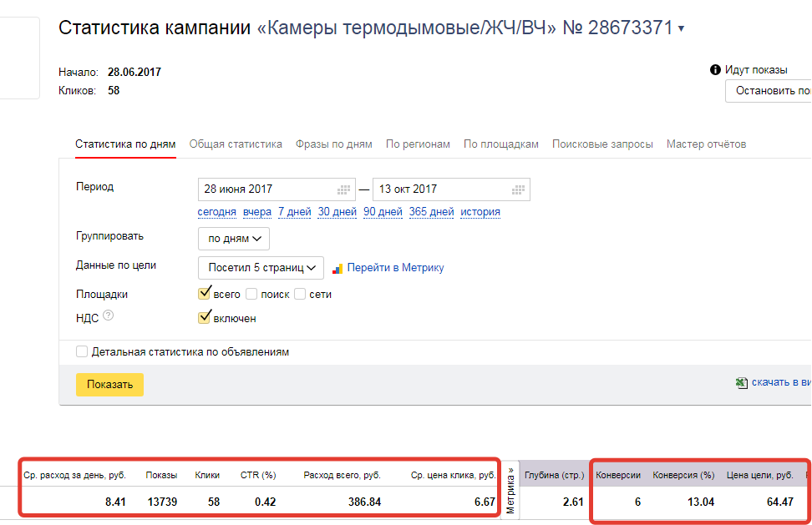Click the 6.67 average click price value
Screen dimensions: 812x525
click(485, 502)
